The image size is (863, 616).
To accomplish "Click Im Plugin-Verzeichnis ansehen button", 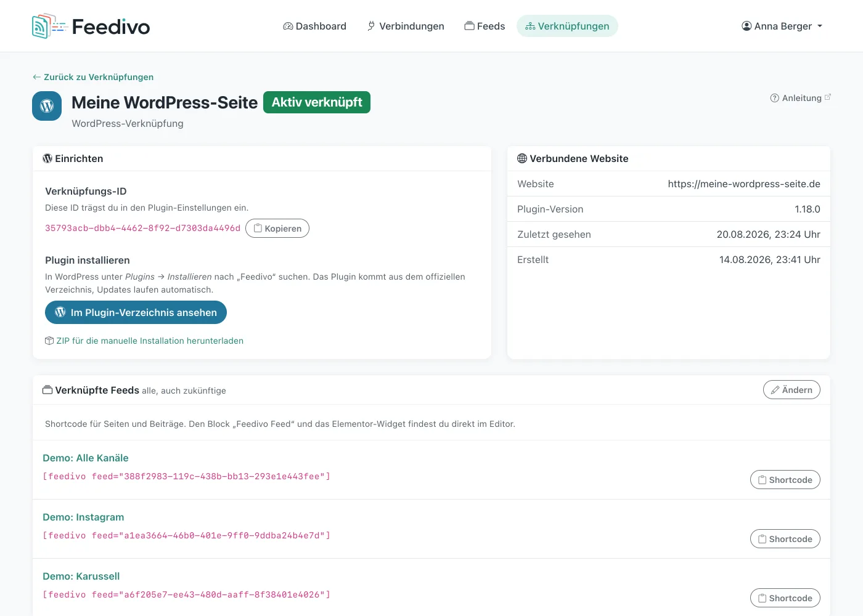I will (x=136, y=312).
